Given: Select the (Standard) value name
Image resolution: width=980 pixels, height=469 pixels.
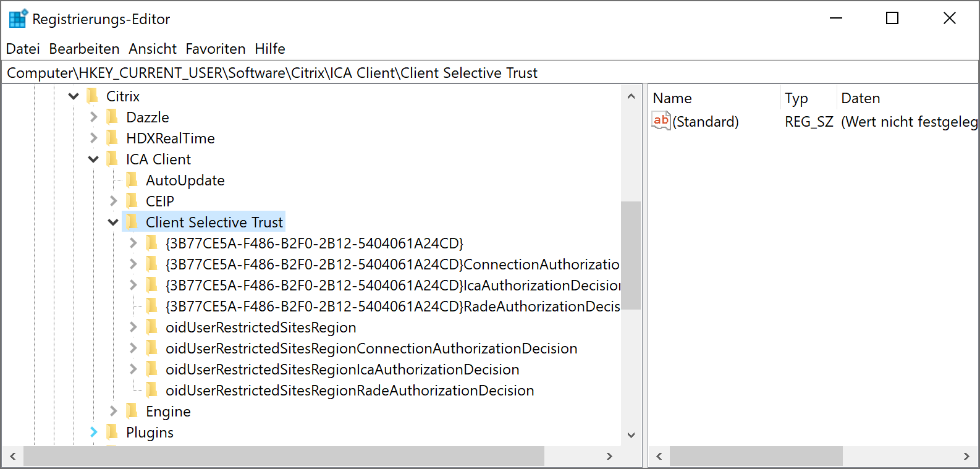Looking at the screenshot, I should tap(706, 122).
